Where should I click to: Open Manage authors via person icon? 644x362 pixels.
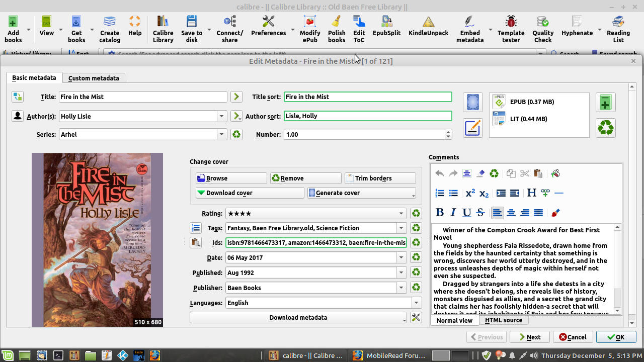(x=18, y=116)
